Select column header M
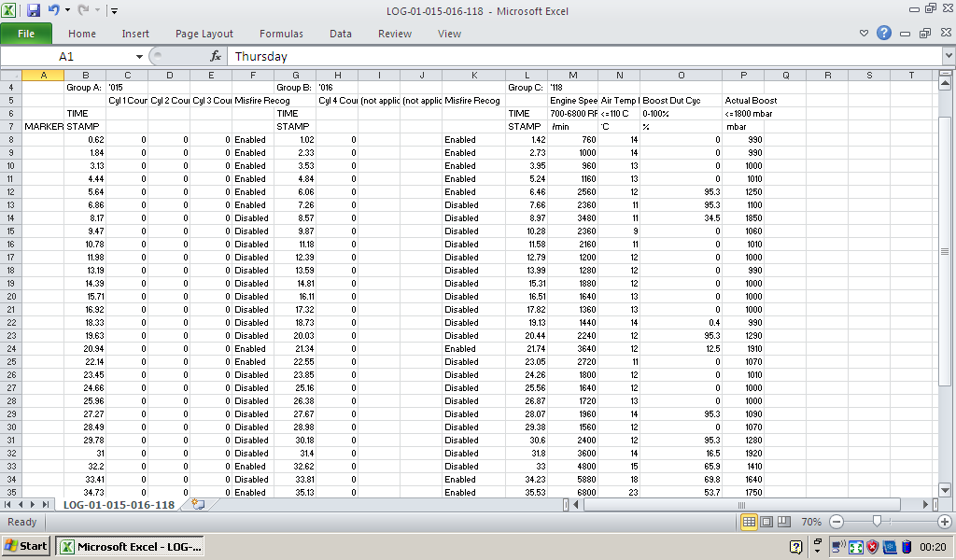Viewport: 956px width, 560px height. [572, 75]
